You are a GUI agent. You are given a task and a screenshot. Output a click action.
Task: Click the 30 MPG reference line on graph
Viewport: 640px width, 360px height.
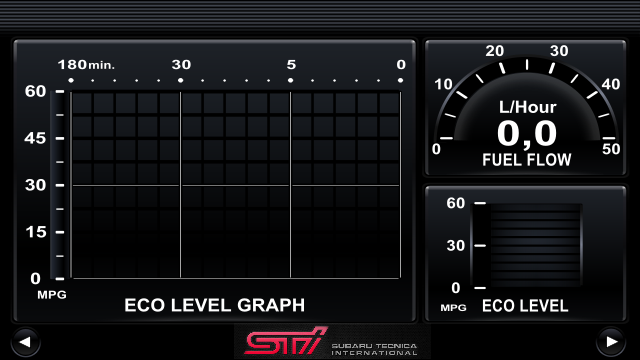point(236,185)
